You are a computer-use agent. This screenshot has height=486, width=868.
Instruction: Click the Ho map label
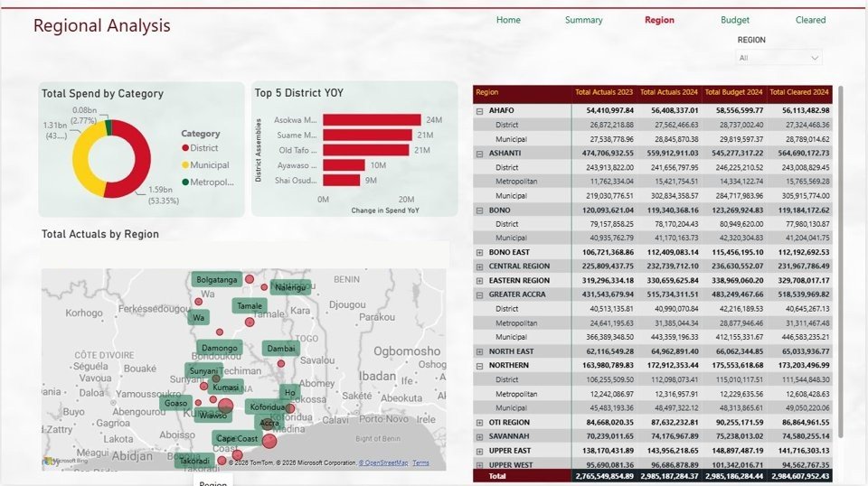(290, 392)
